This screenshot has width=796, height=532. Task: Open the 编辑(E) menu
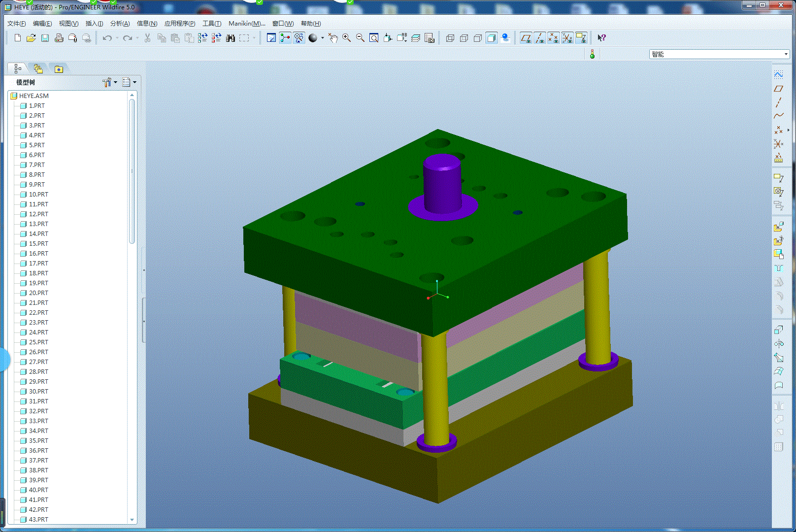point(42,24)
